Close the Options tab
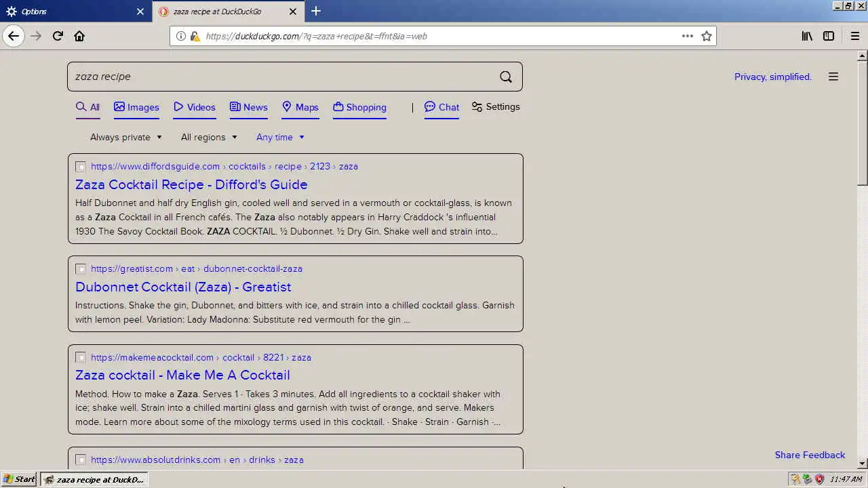This screenshot has height=488, width=868. (140, 12)
